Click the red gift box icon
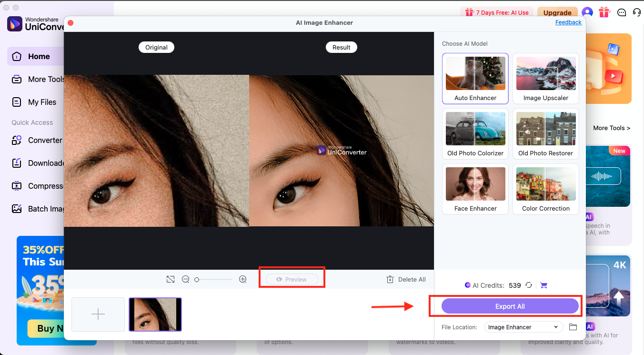Viewport: 644px width, 355px height. (x=604, y=12)
